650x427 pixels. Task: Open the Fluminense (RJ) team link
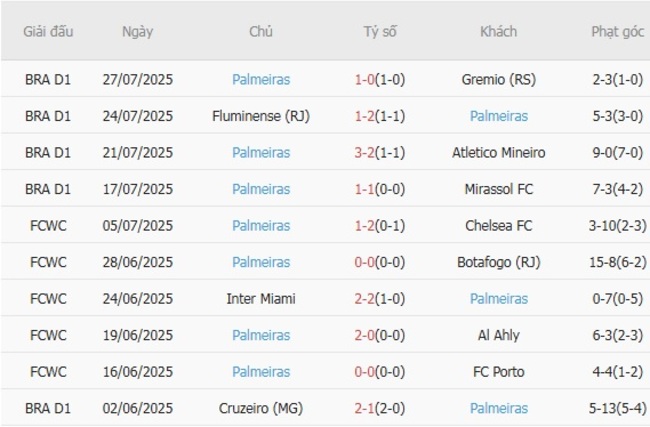tap(261, 116)
